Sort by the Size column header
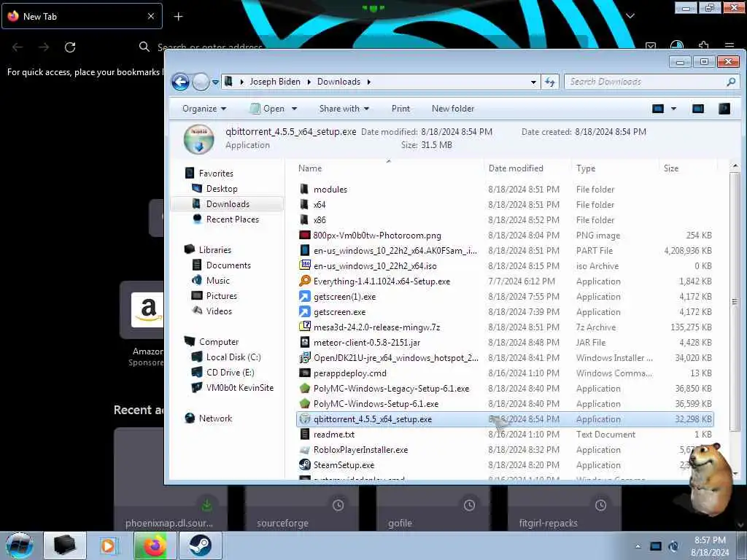The image size is (747, 560). pyautogui.click(x=671, y=168)
